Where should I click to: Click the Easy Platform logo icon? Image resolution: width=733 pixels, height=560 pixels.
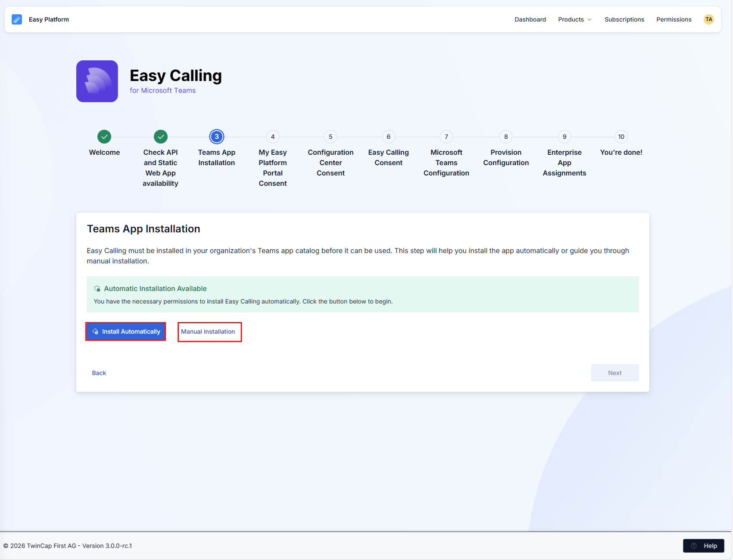point(17,19)
